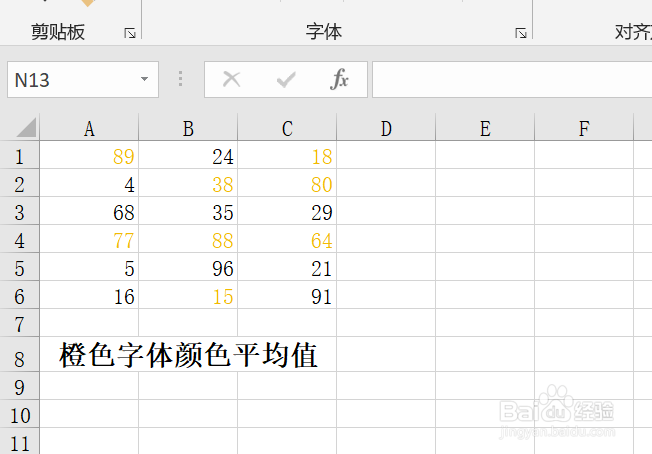Select row 7 header
Screen dimensions: 652x454
20,323
